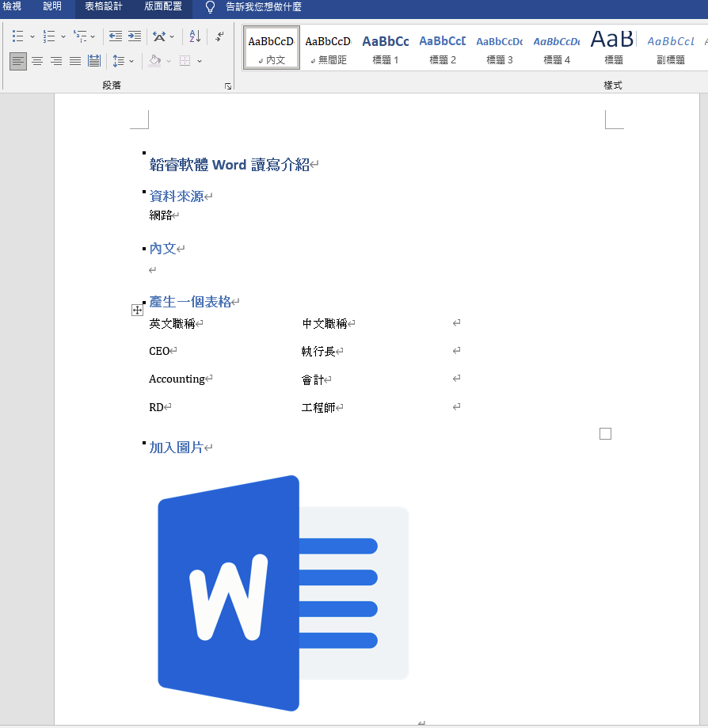Screen dimensions: 708x728
Task: Expand line spacing dropdown arrow
Action: tap(131, 61)
